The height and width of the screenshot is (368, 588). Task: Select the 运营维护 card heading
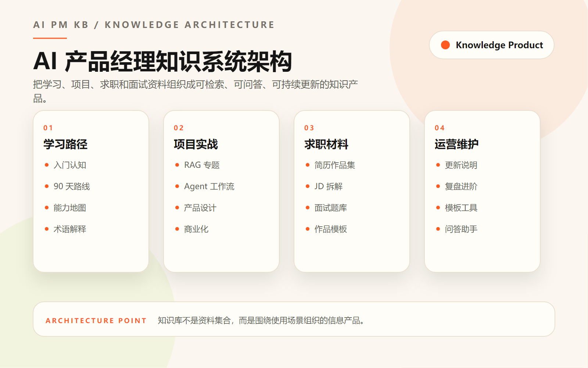(457, 144)
